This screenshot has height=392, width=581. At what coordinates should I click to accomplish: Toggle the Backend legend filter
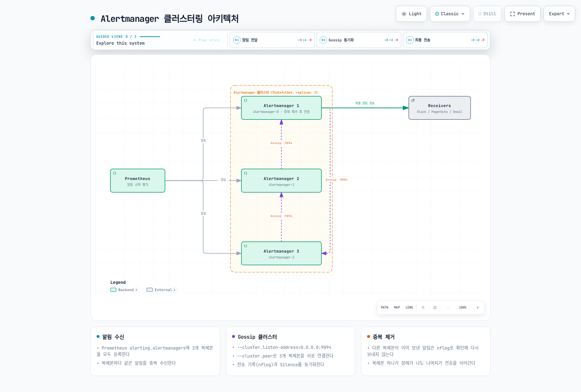[x=124, y=290]
